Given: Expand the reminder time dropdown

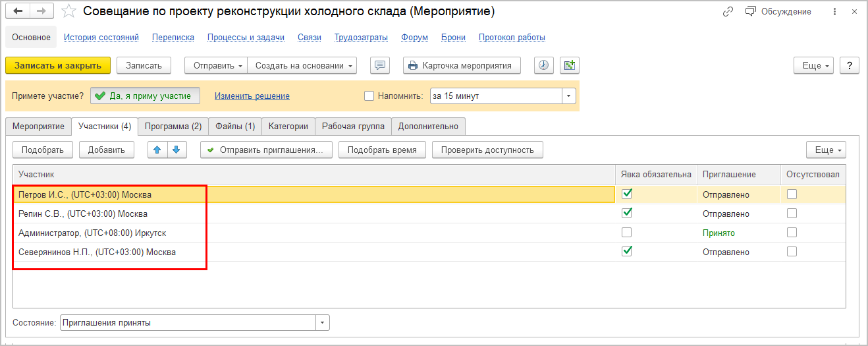Looking at the screenshot, I should coord(568,96).
